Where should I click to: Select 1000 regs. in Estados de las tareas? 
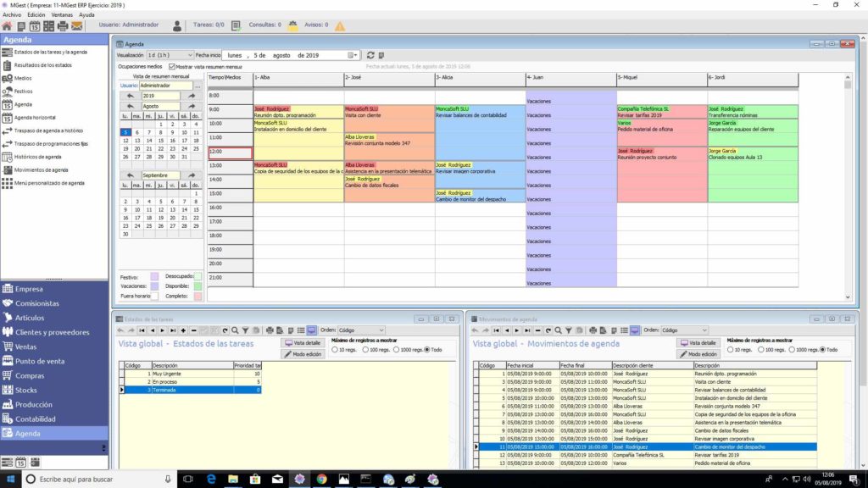(397, 350)
